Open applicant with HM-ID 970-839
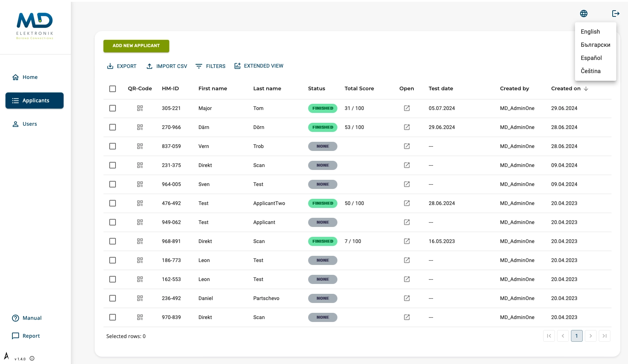Viewport: 628px width, 364px height. pyautogui.click(x=407, y=317)
